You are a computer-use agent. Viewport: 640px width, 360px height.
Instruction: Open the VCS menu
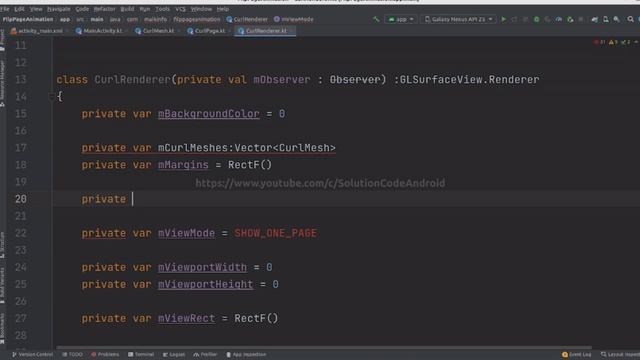click(180, 9)
